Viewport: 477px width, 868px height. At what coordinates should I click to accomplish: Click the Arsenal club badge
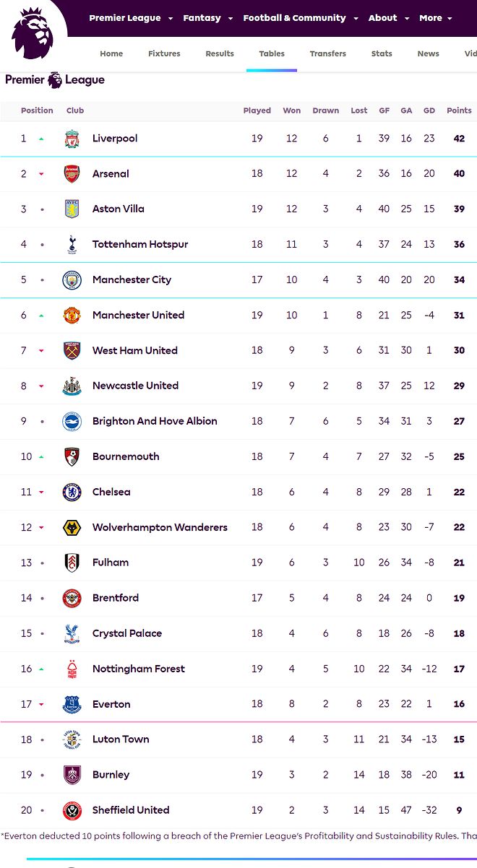pos(72,173)
